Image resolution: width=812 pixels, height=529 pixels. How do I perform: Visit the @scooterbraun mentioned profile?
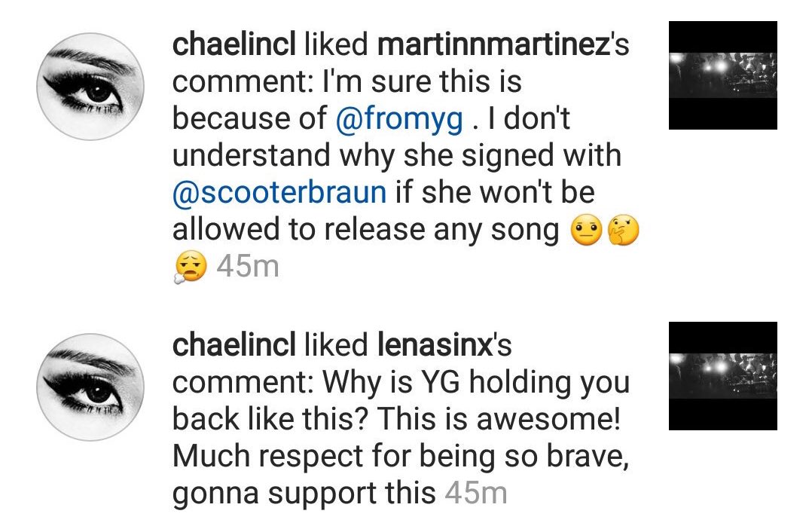click(x=279, y=193)
